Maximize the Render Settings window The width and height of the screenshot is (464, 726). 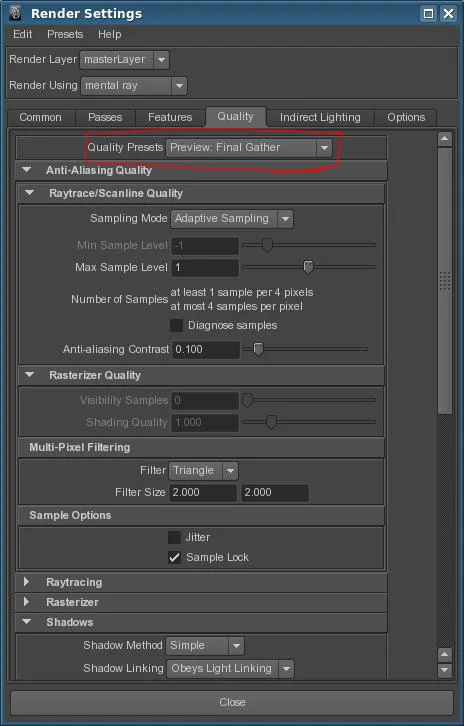pyautogui.click(x=429, y=13)
